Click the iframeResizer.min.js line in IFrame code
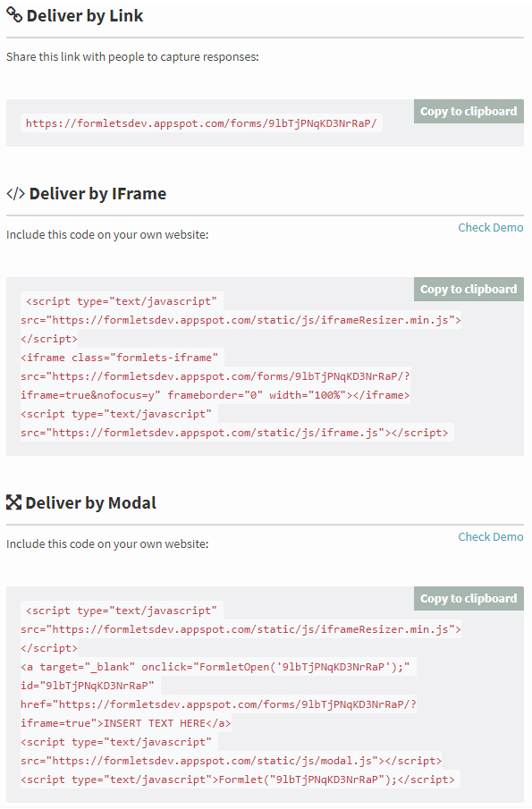532x809 pixels. point(241,320)
